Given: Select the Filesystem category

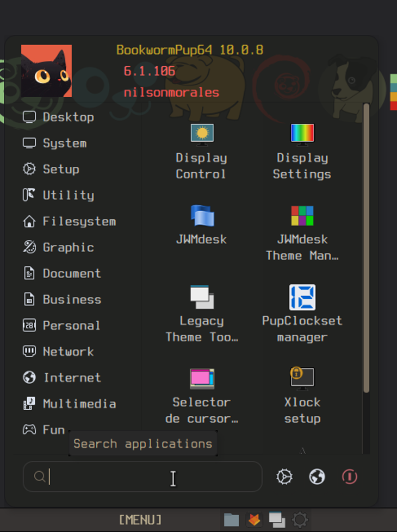Looking at the screenshot, I should pos(69,221).
